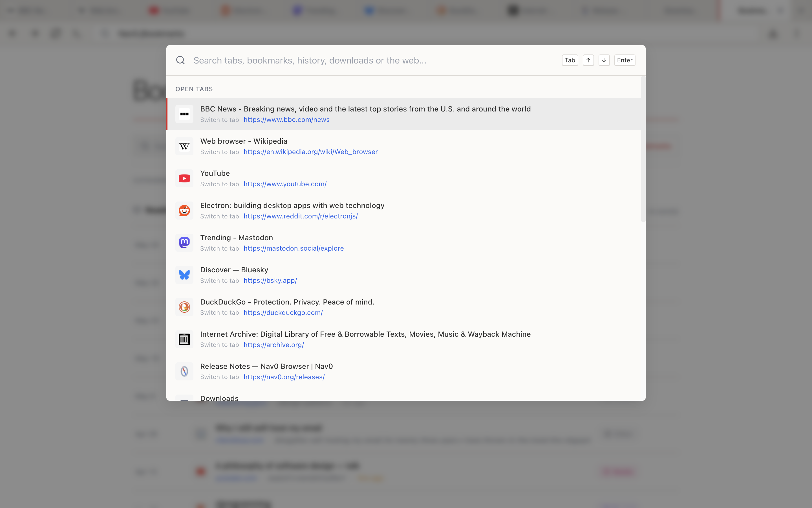The width and height of the screenshot is (812, 508).
Task: Open the https://www.bbc.com/news link
Action: 286,120
